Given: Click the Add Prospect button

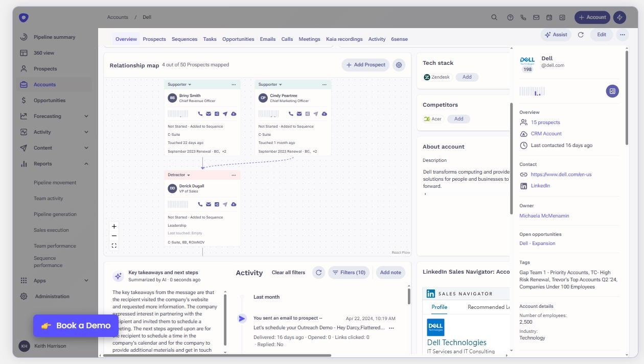Looking at the screenshot, I should 365,65.
